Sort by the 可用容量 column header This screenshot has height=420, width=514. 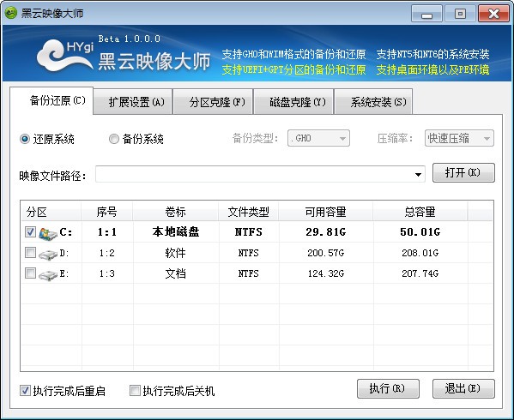325,212
